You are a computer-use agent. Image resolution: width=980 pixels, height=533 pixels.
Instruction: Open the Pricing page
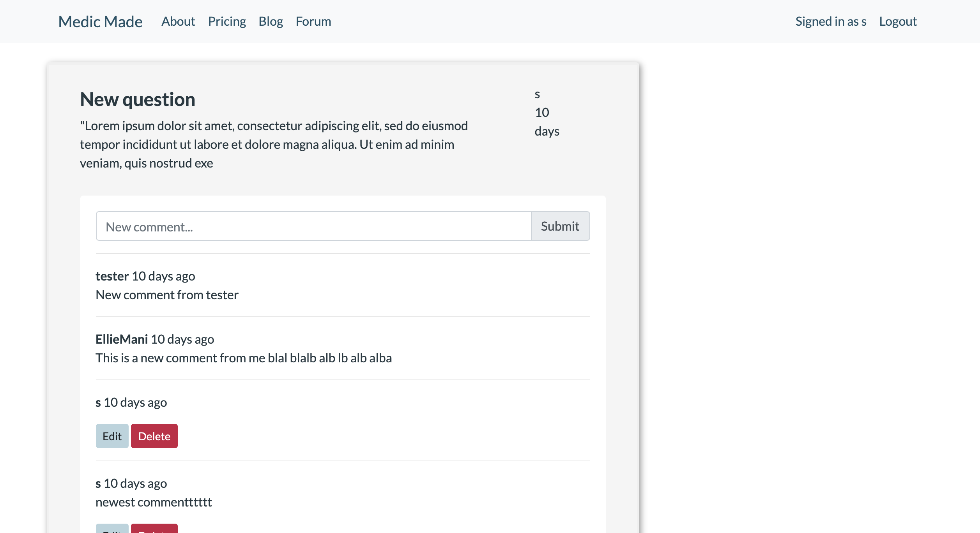(x=227, y=21)
